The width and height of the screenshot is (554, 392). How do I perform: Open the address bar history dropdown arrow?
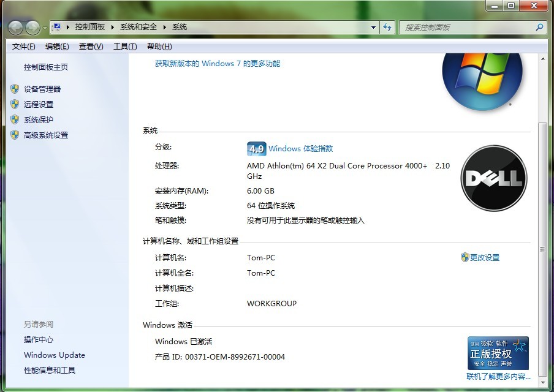[373, 27]
